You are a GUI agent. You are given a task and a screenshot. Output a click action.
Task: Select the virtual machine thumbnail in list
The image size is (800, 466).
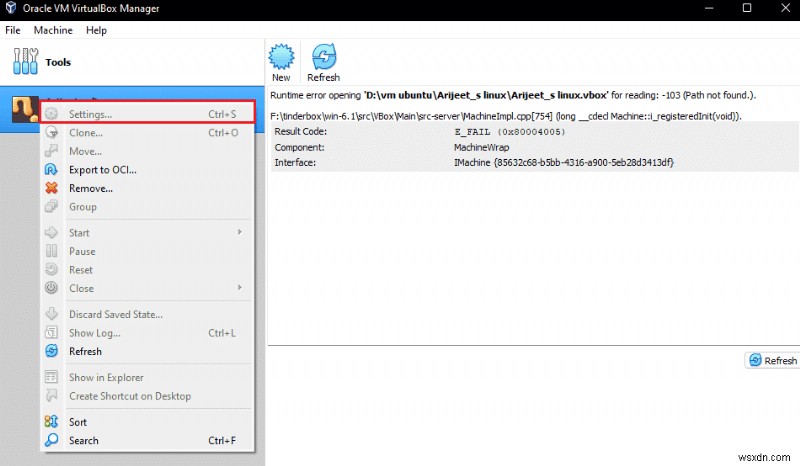tap(24, 109)
